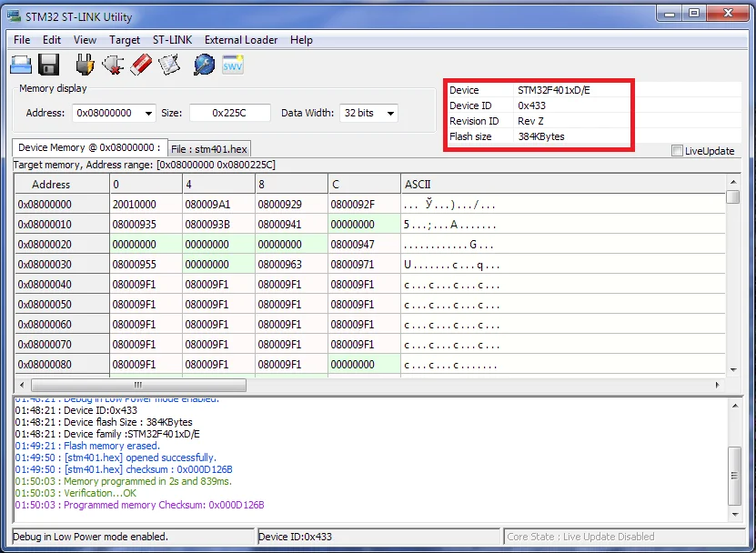Click the log panel vertical scrollbar thumb
The width and height of the screenshot is (756, 553).
point(734,476)
